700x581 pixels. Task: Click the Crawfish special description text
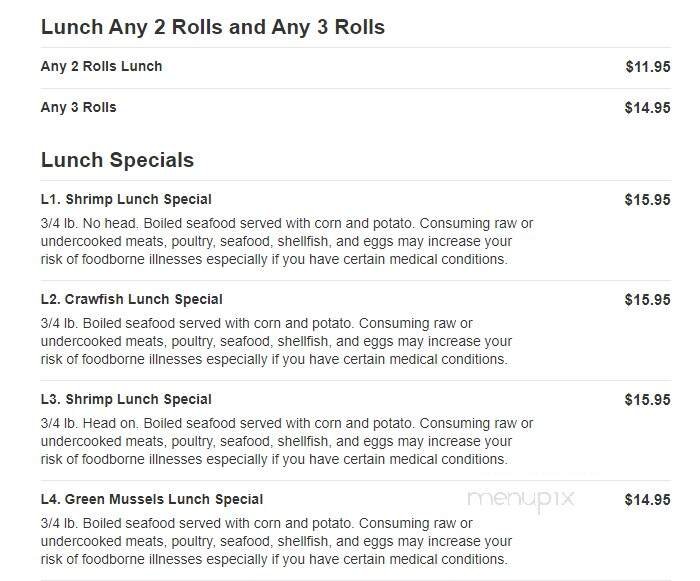tap(286, 341)
